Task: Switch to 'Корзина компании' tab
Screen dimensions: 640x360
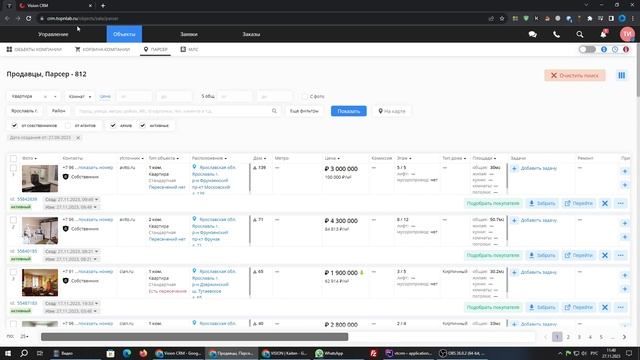Action: (x=102, y=49)
